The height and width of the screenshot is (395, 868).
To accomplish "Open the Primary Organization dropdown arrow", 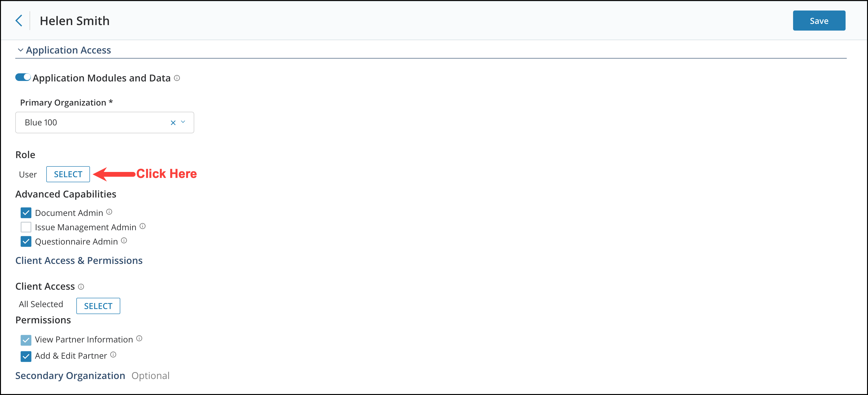I will point(183,122).
